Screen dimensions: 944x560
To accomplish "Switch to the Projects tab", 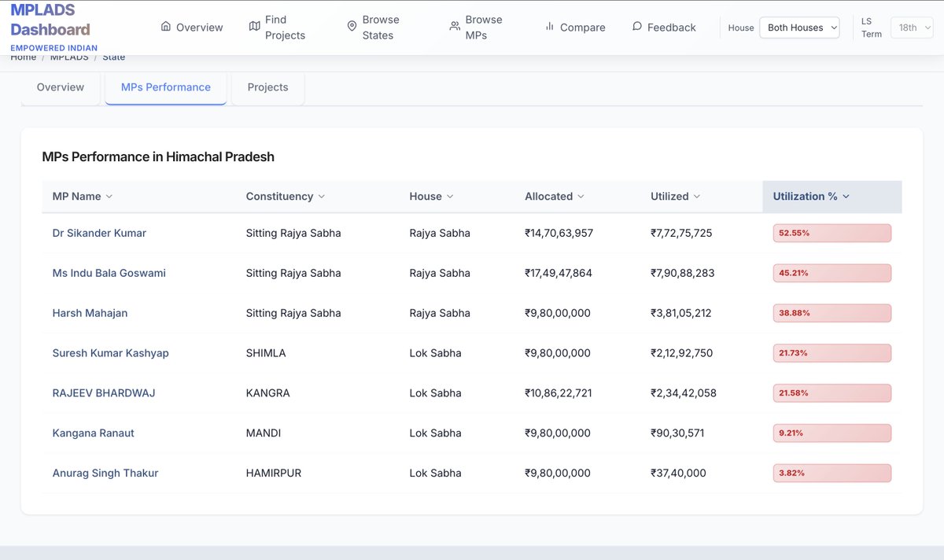I will [x=267, y=87].
